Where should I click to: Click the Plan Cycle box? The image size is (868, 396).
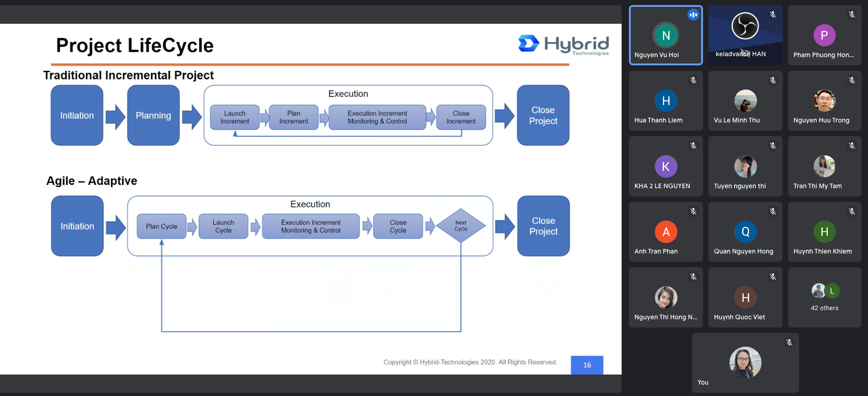(161, 226)
